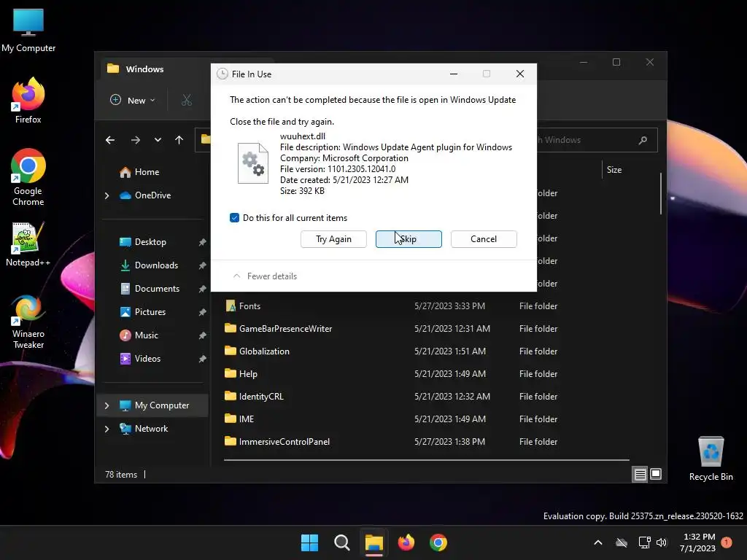Click the Explorer vertical scrollbar
This screenshot has height=560, width=747.
point(661,194)
